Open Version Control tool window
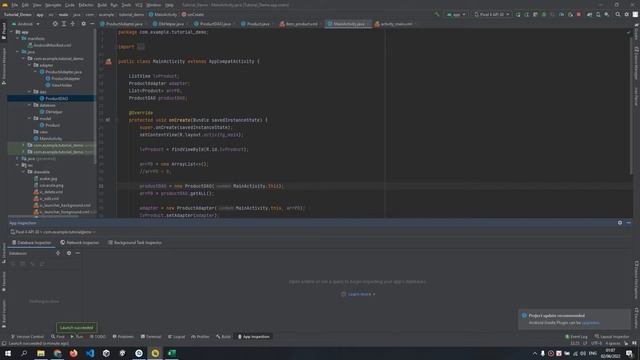This screenshot has width=640, height=360. coord(27,337)
